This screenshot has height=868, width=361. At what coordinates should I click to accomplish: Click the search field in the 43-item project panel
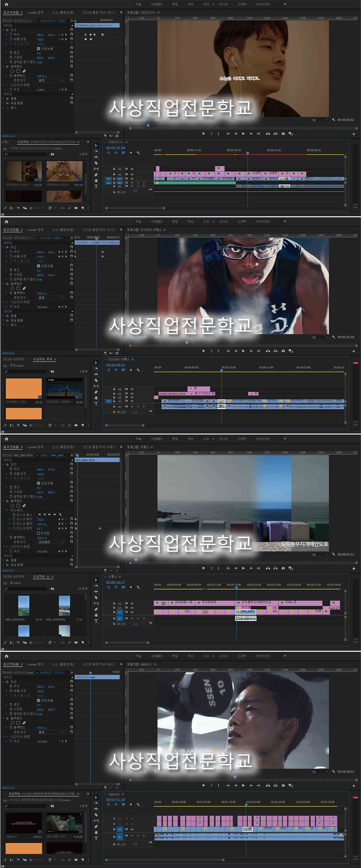point(25,589)
